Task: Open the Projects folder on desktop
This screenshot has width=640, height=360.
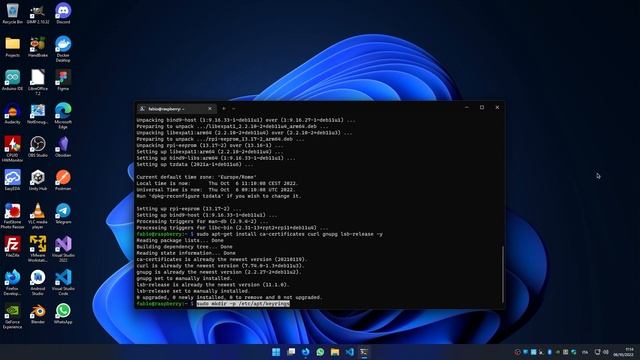Action: [12, 47]
